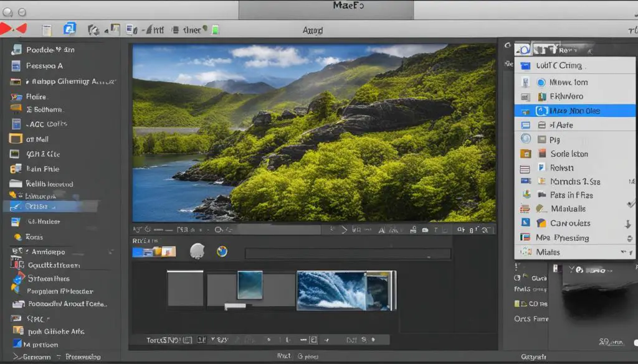
Task: Select the 'Pig' menu entry
Action: (x=574, y=139)
